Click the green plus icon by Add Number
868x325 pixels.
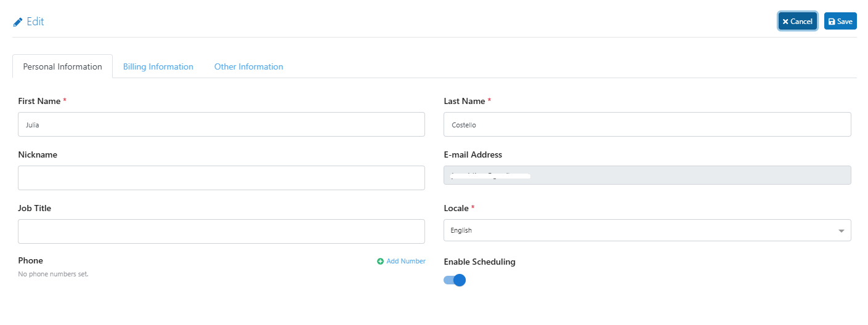[380, 261]
